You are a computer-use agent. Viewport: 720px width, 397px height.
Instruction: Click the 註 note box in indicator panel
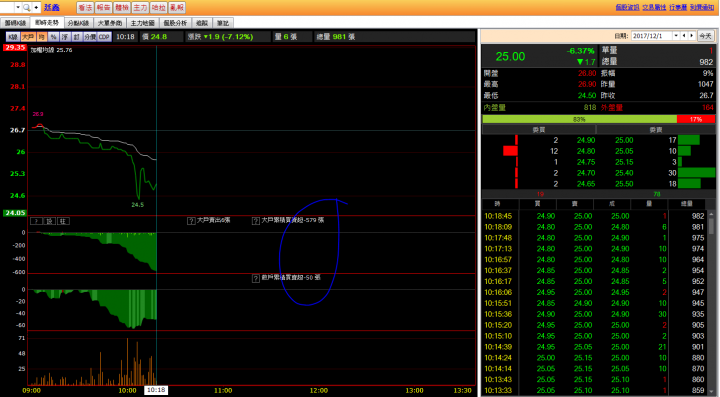[x=63, y=221]
